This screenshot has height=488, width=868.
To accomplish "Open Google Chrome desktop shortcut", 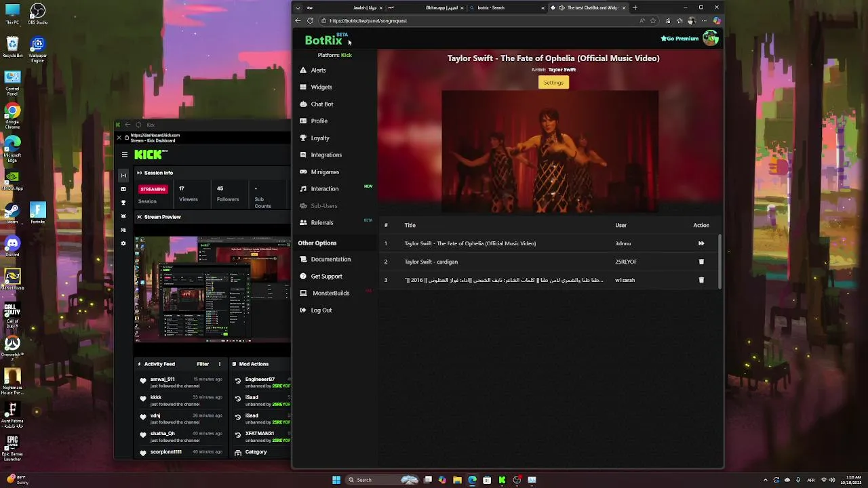I will click(x=12, y=115).
